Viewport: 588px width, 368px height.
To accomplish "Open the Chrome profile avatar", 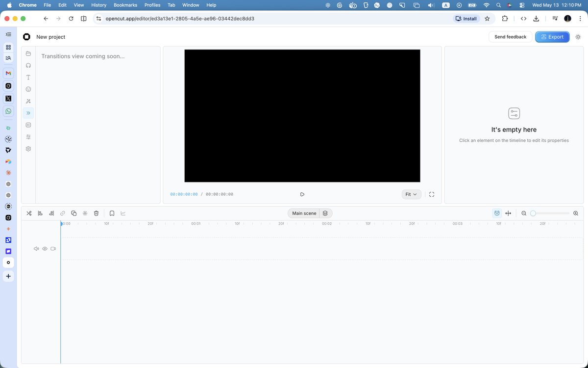I will 567,19.
